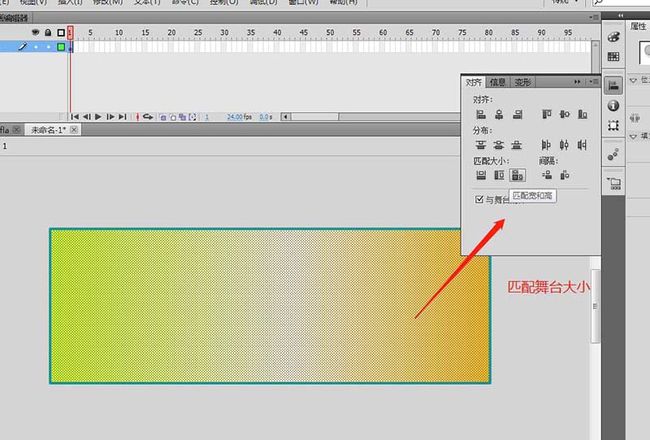The width and height of the screenshot is (650, 440).
Task: Click the green outline square of layer
Action: 61,47
